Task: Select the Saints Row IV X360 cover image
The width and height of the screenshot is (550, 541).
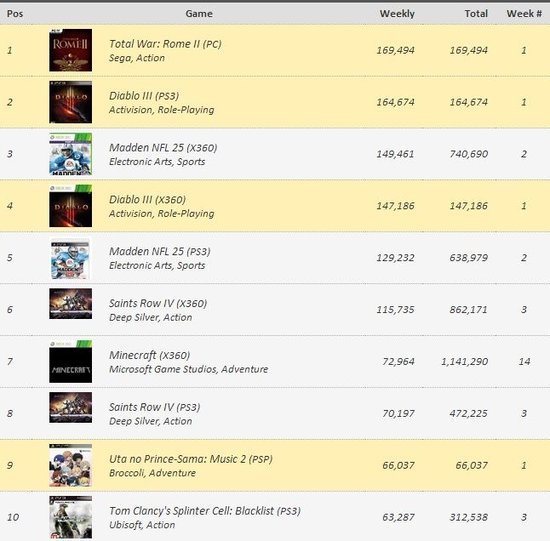Action: point(71,304)
